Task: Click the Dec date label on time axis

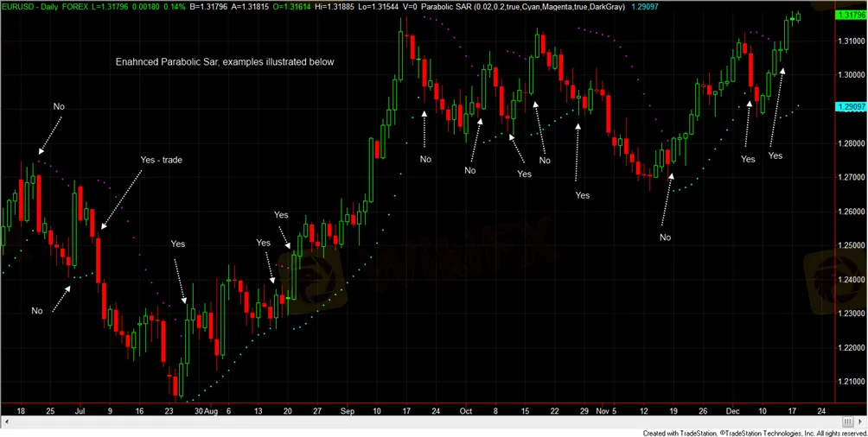Action: 733,411
